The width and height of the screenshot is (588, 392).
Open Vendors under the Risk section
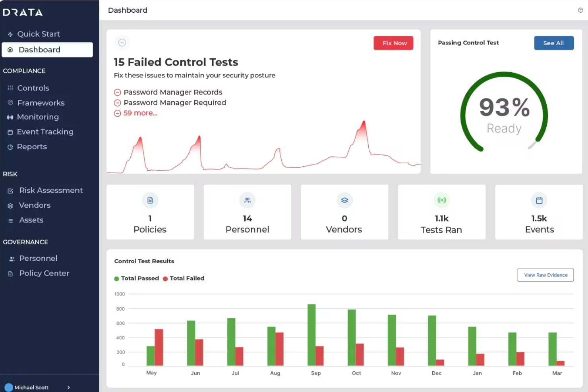(x=35, y=205)
